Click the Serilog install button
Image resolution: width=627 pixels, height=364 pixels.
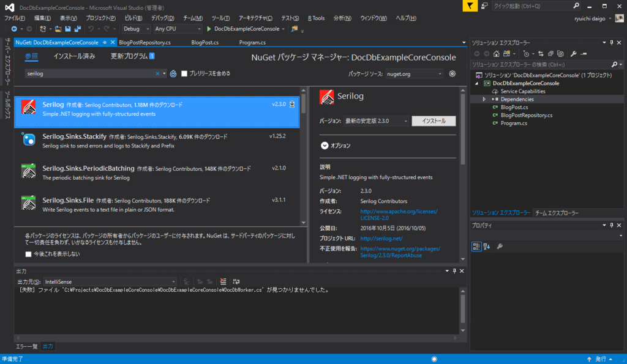click(434, 121)
